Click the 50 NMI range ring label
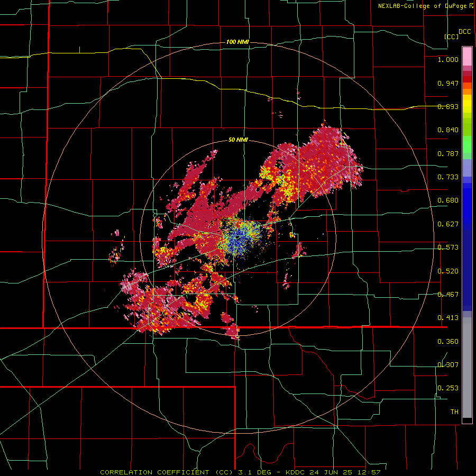Screen dimensions: 476x476 (238, 140)
